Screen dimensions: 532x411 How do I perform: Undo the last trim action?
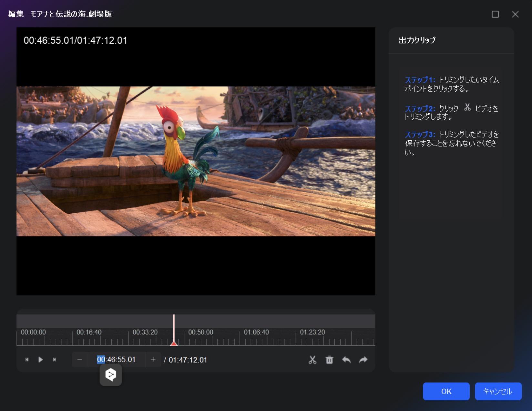[x=346, y=360]
